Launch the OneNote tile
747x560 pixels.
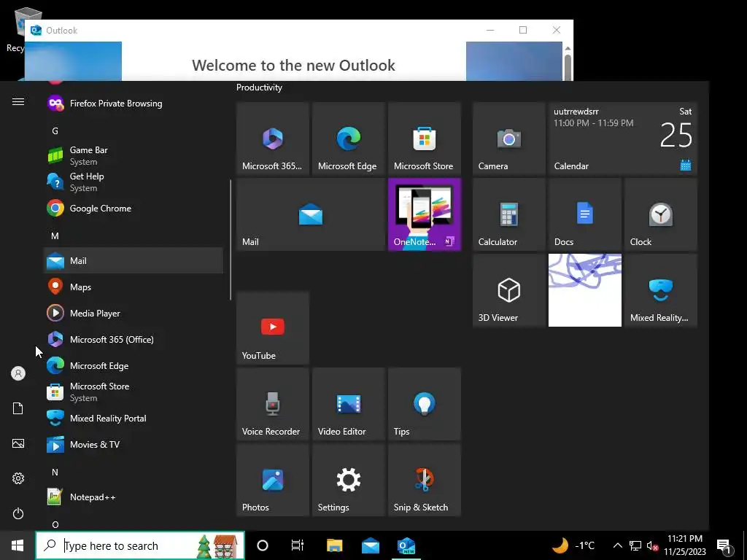point(424,214)
